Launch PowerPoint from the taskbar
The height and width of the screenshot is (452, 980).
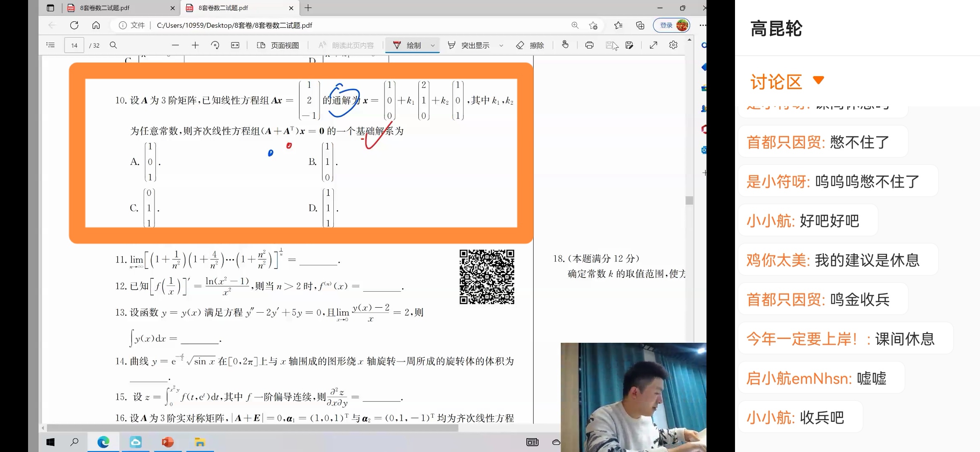point(168,442)
